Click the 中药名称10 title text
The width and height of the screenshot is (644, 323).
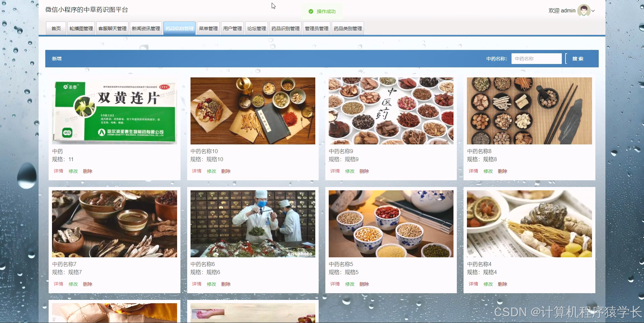[x=204, y=151]
